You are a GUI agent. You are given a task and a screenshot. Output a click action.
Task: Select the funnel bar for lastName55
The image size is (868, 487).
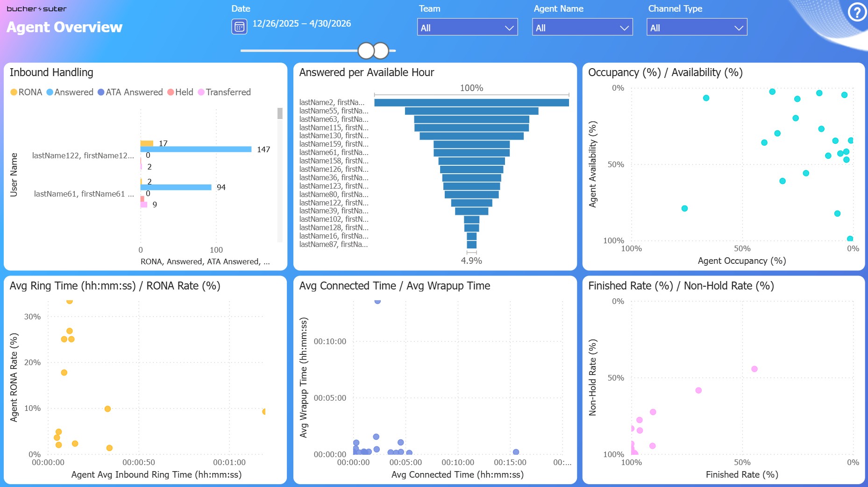click(x=471, y=111)
